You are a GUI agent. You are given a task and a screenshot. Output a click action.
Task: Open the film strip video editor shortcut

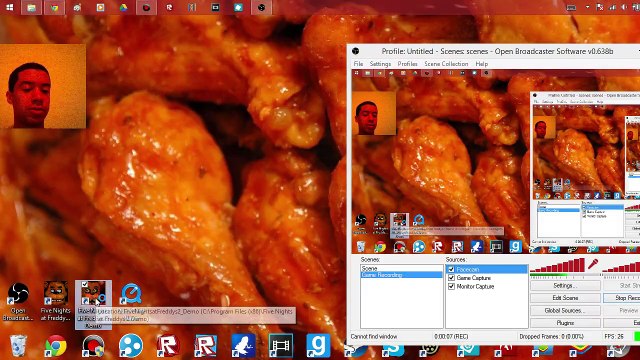tap(281, 346)
